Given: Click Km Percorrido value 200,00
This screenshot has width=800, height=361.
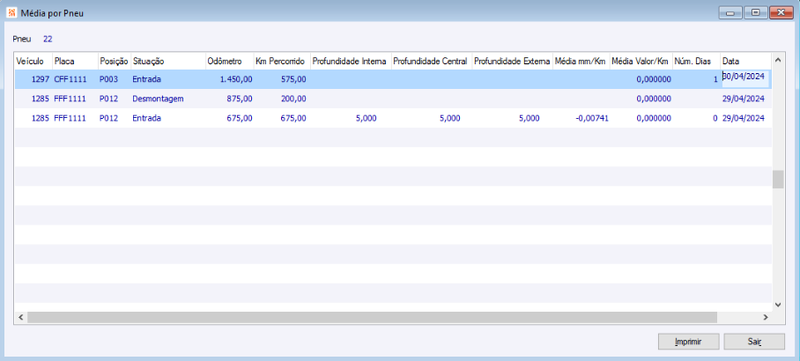Looking at the screenshot, I should click(x=282, y=99).
